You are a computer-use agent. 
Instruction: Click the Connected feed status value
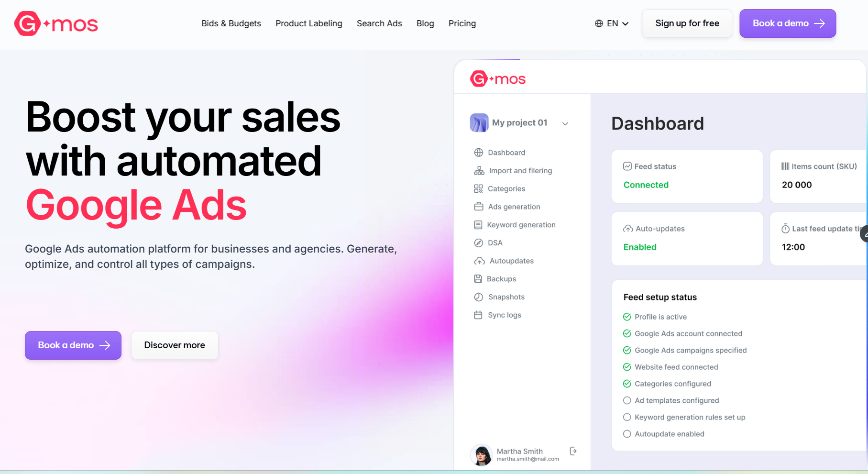pos(646,185)
